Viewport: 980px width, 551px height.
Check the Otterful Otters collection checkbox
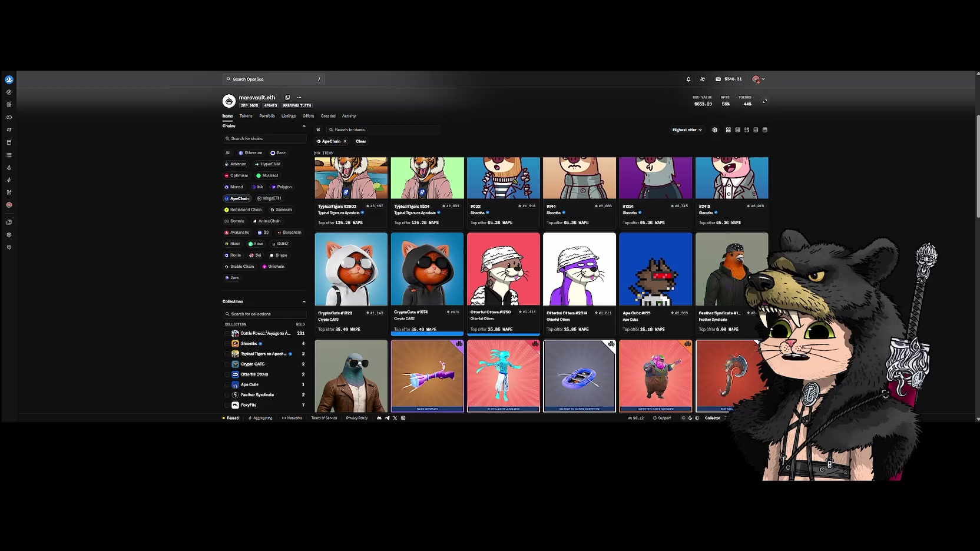click(227, 374)
